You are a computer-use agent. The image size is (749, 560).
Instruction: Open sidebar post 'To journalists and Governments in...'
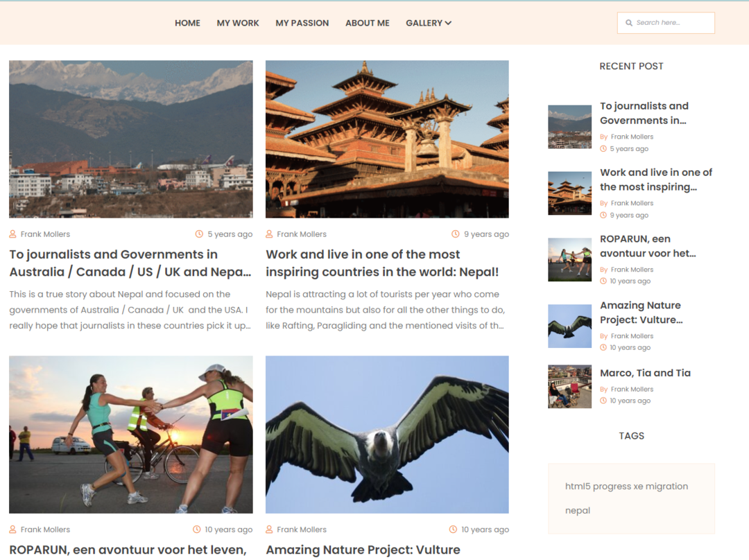(x=644, y=113)
